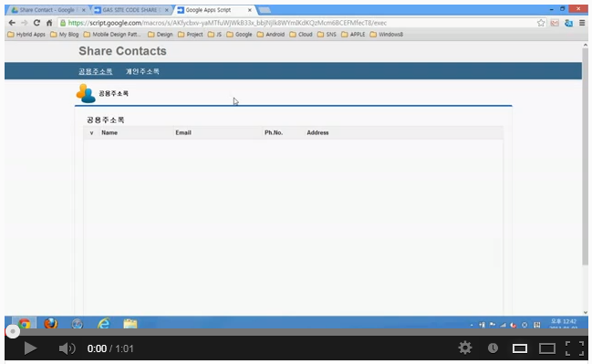
Task: Switch to large player size icon
Action: (547, 348)
